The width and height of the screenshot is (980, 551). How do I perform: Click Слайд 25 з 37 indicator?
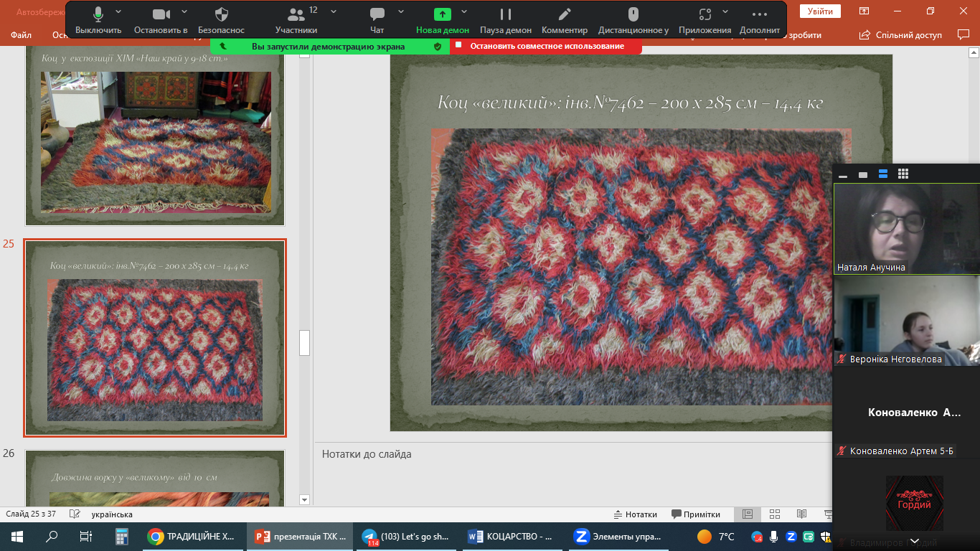31,514
